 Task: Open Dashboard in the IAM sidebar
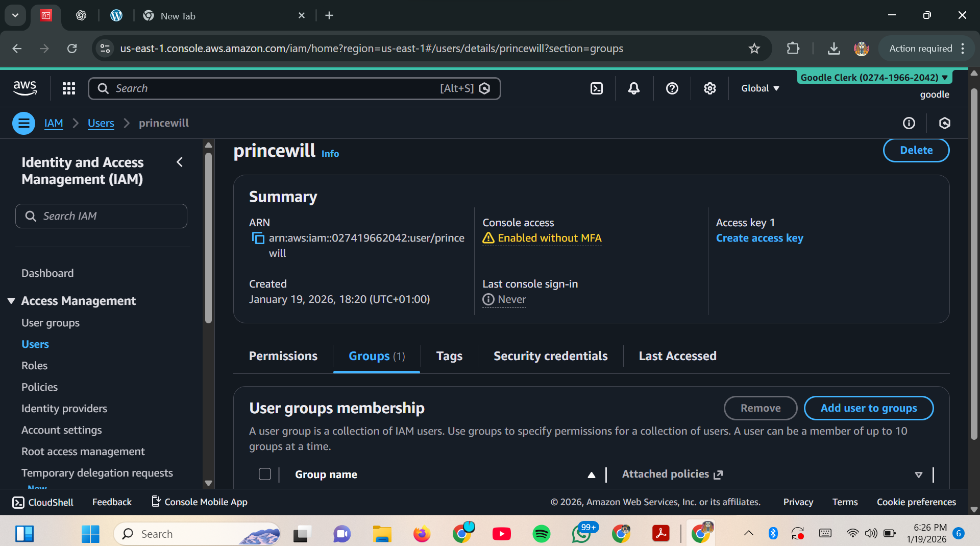pos(47,273)
